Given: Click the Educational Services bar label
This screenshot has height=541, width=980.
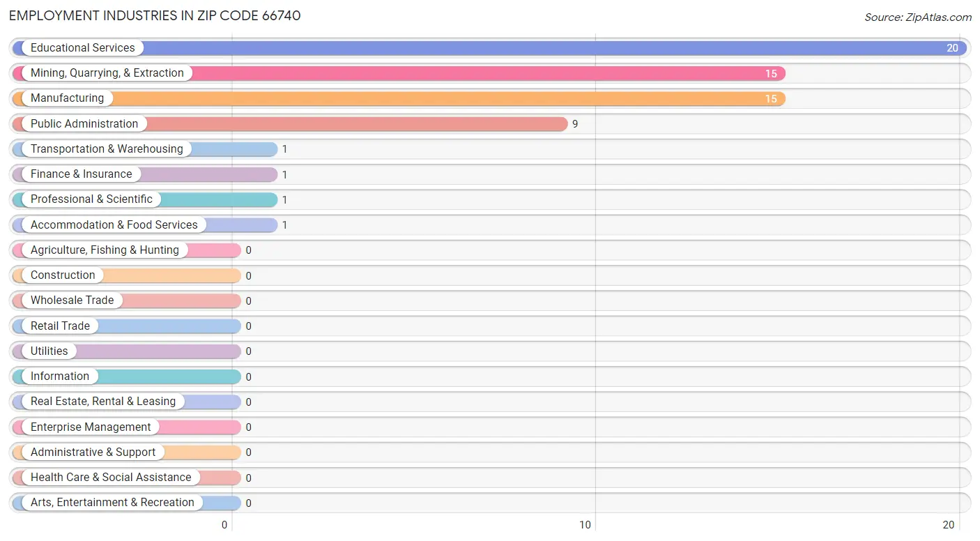Looking at the screenshot, I should click(82, 48).
